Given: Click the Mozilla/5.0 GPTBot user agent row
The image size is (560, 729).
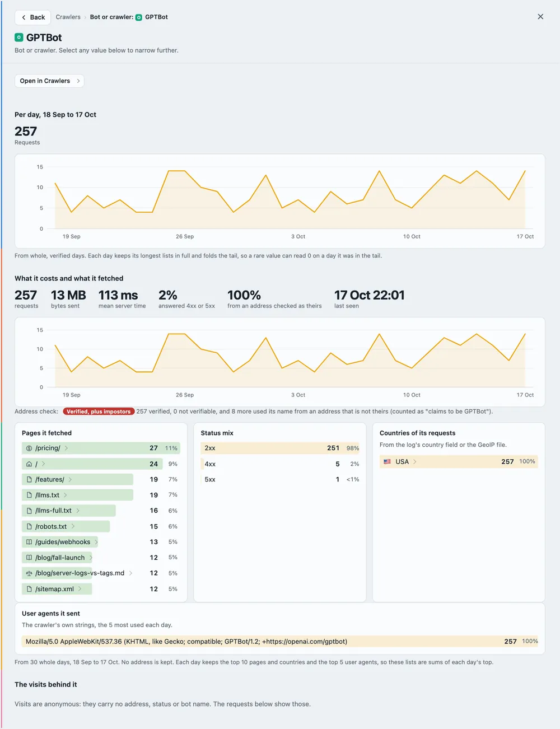Looking at the screenshot, I should click(280, 642).
